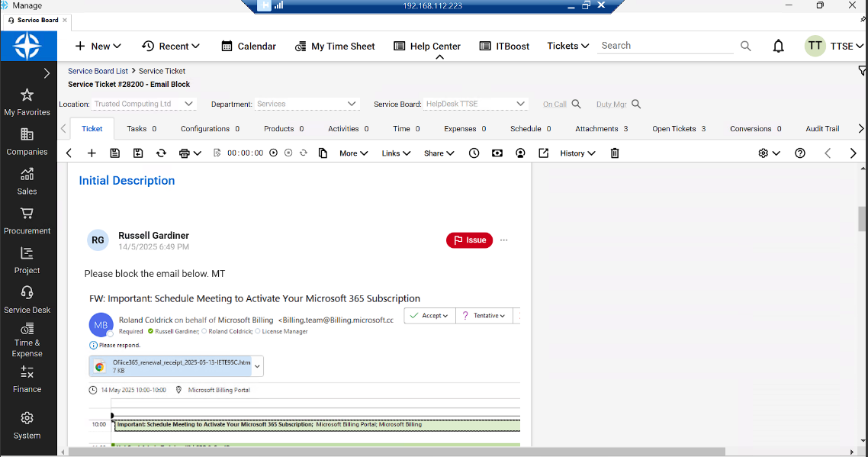Select the Ticket tab
The width and height of the screenshot is (868, 457).
click(x=92, y=128)
